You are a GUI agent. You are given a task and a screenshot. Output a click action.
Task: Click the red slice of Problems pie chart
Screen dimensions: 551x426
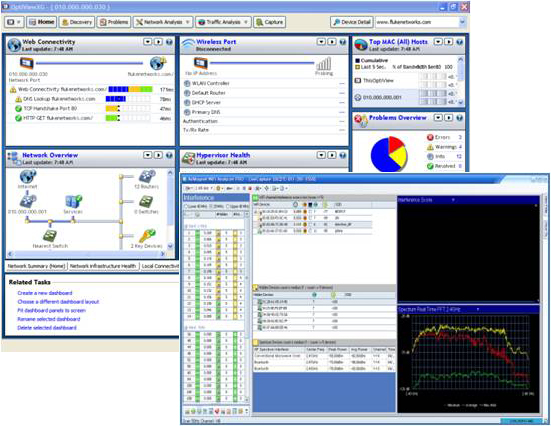point(395,144)
